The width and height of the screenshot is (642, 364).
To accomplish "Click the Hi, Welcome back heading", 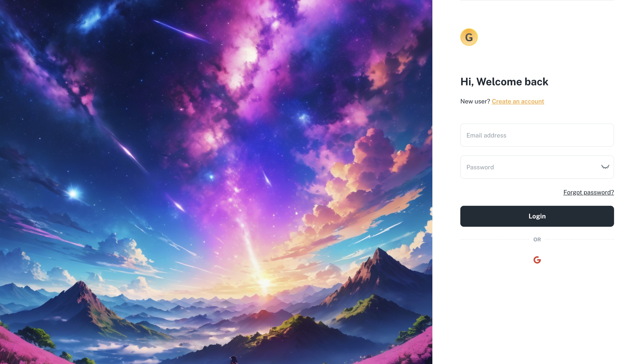I will (x=504, y=82).
